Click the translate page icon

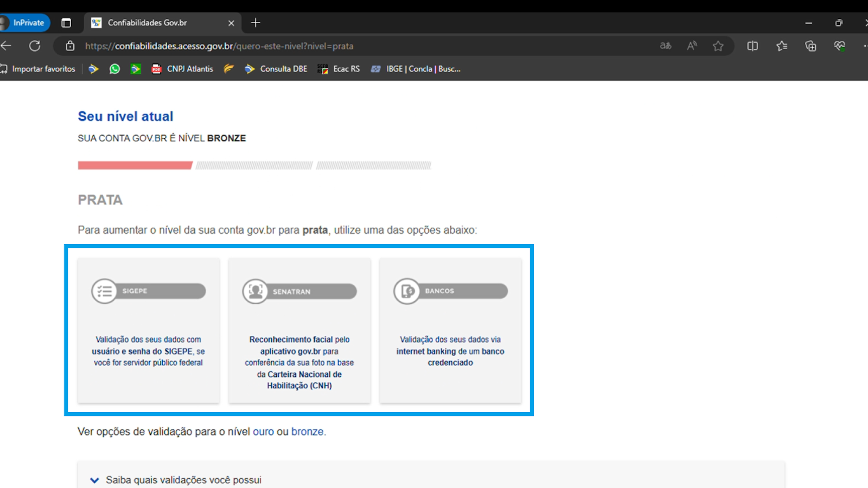click(x=666, y=46)
